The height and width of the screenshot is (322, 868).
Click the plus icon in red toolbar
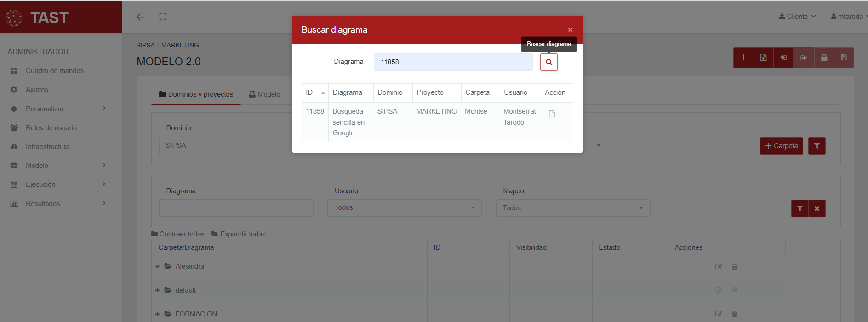point(743,57)
